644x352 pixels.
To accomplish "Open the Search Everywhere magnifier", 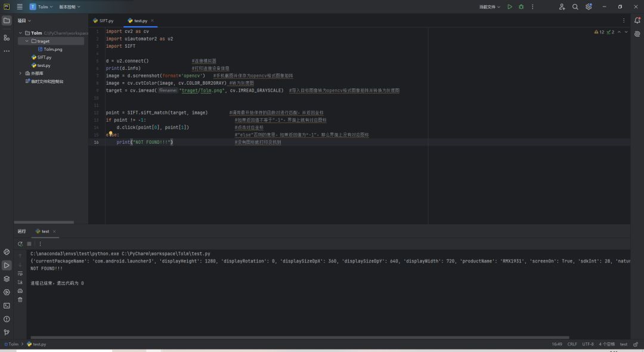I will (x=575, y=7).
